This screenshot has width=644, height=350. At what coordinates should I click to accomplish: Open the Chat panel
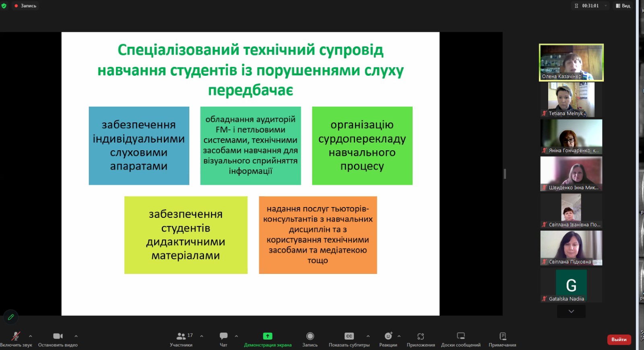click(223, 336)
